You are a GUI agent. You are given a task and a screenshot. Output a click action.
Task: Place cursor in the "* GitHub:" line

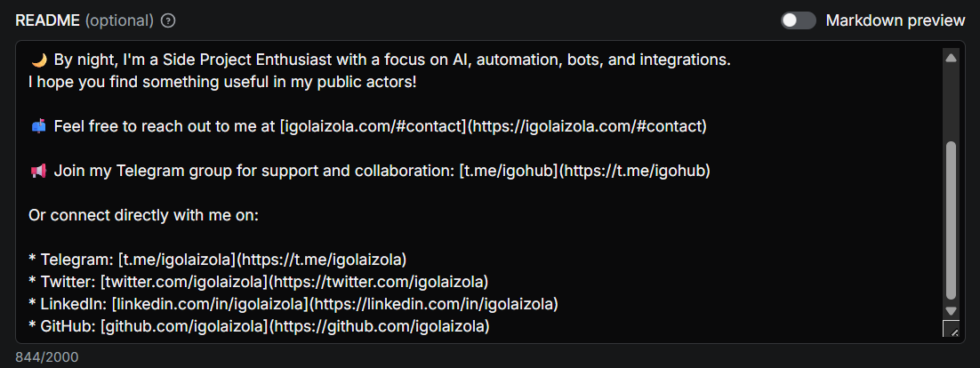tap(258, 326)
